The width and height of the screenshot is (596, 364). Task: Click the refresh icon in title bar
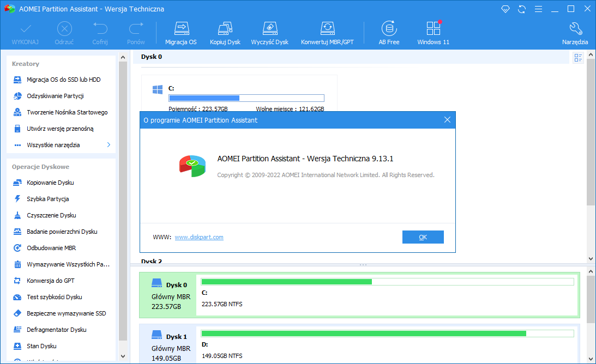click(522, 9)
